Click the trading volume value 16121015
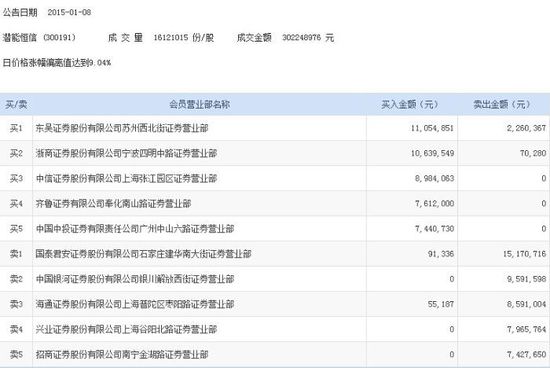This screenshot has height=368, width=550. coord(171,38)
